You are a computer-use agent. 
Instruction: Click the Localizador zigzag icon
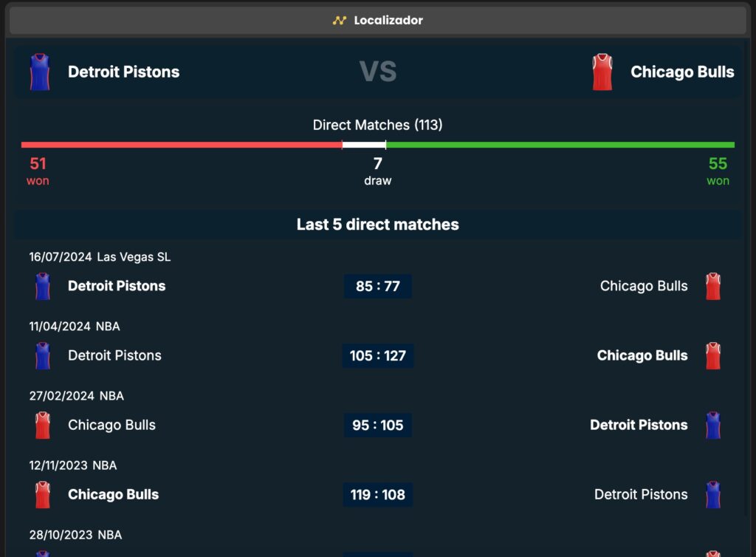coord(340,21)
